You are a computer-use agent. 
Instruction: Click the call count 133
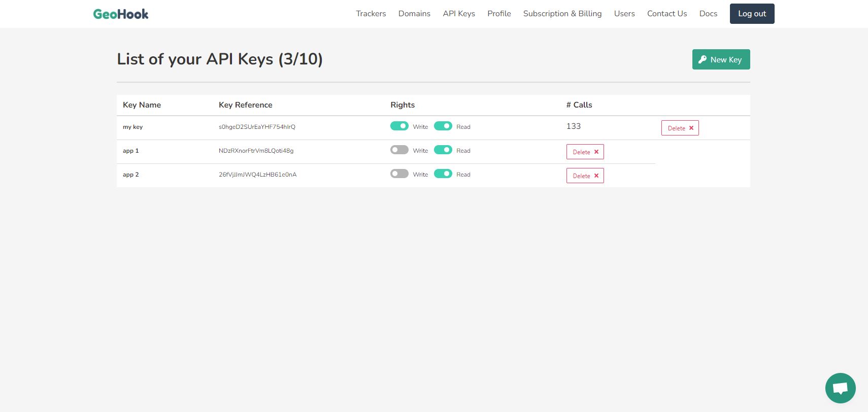[x=574, y=126]
